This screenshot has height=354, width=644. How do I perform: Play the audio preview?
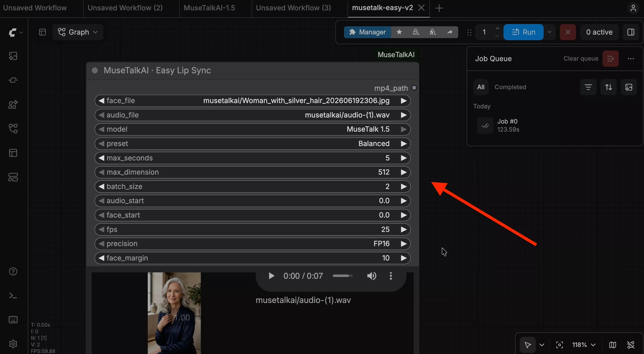271,276
